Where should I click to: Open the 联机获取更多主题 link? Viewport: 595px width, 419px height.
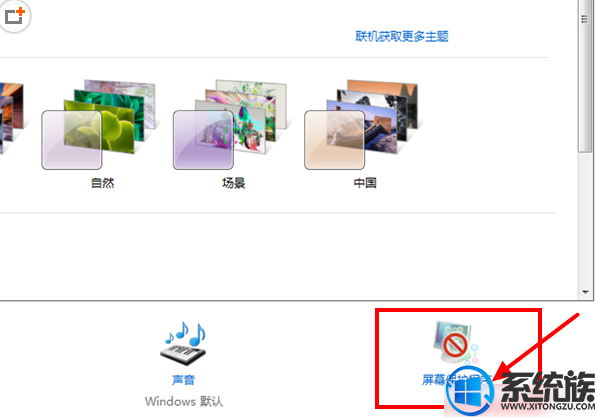coord(401,36)
